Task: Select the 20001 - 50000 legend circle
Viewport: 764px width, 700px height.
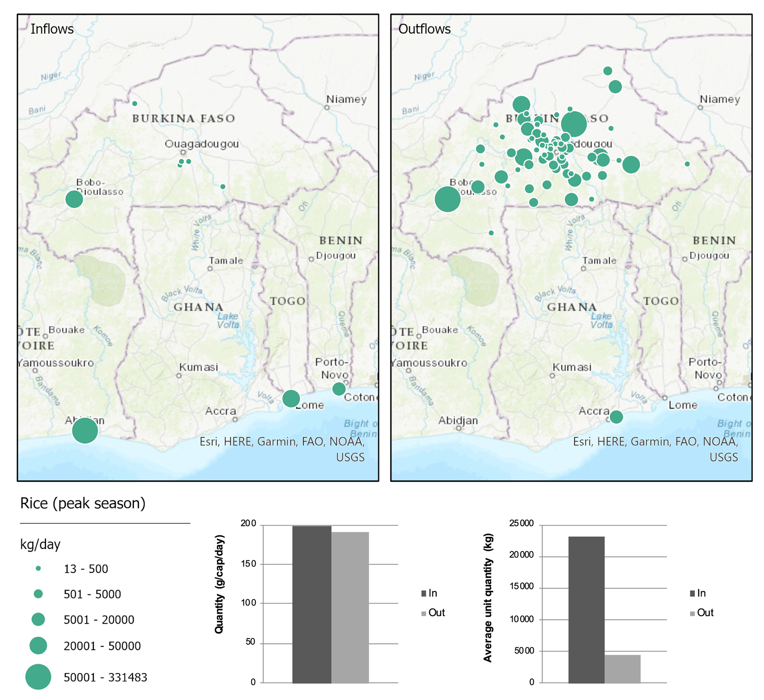Action: 38,646
